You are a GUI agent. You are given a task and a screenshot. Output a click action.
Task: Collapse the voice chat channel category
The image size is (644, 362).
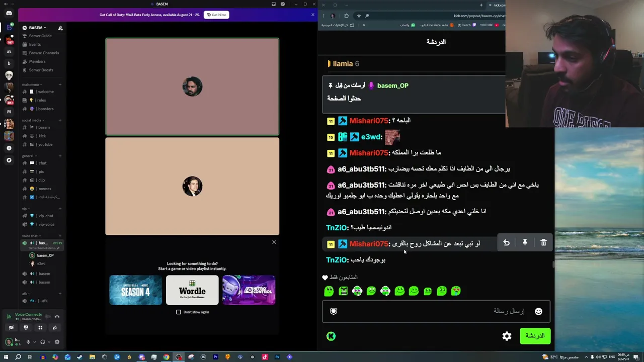tap(31, 236)
